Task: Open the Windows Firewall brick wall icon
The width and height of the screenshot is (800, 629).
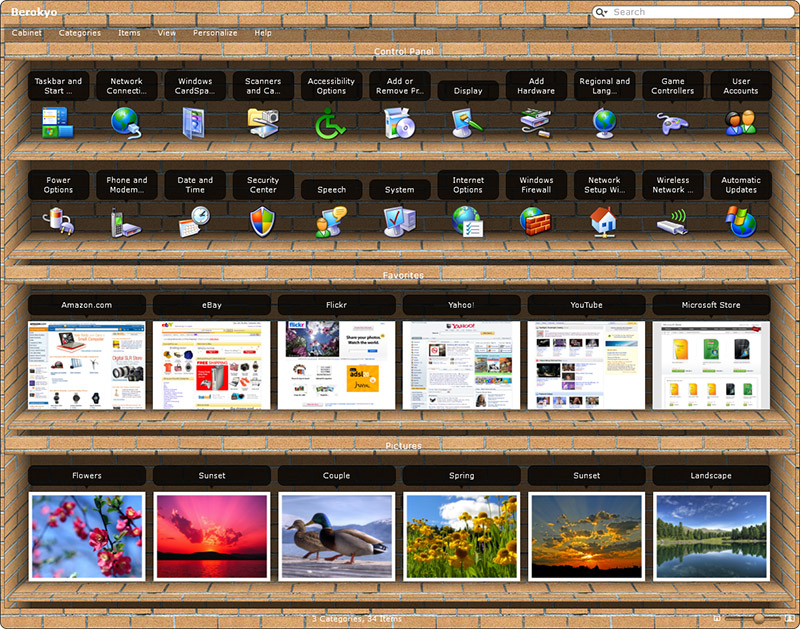Action: [535, 221]
